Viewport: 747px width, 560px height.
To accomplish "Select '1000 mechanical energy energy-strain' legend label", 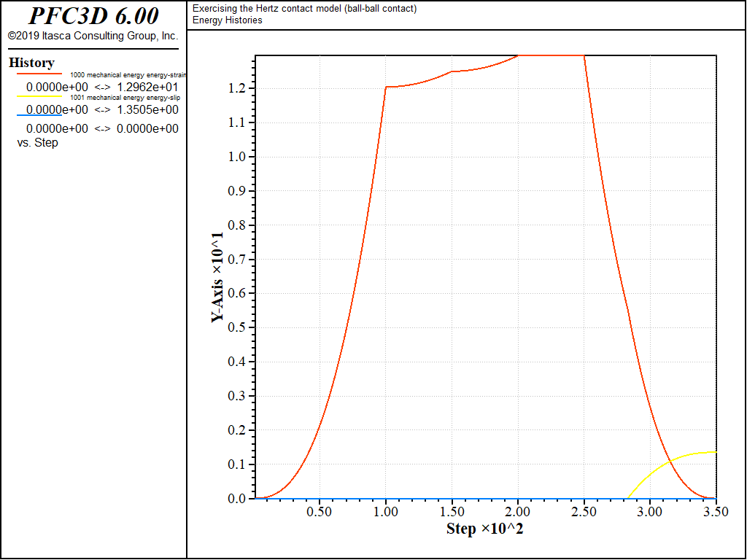I will 128,75.
